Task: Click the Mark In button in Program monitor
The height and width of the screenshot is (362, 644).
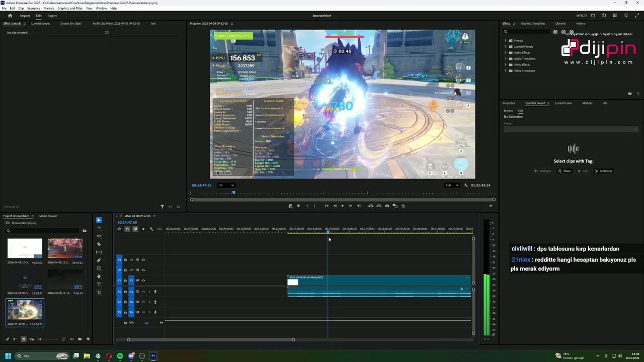Action: (306, 206)
